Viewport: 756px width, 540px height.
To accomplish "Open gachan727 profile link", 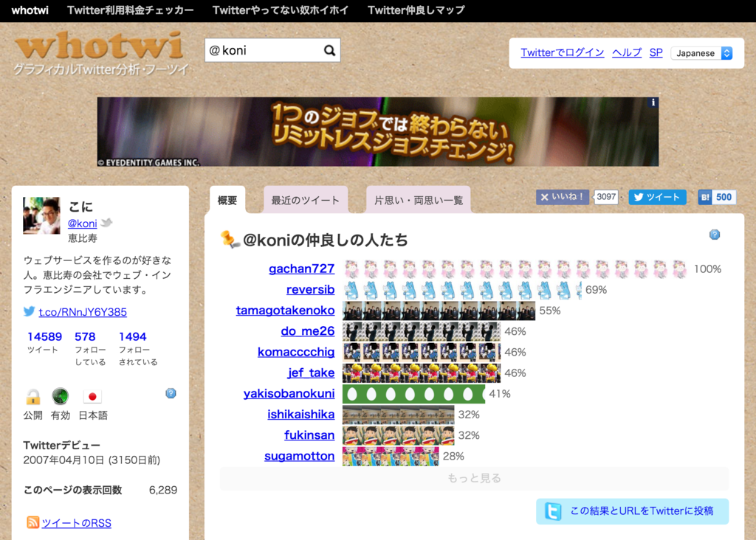I will pos(301,269).
